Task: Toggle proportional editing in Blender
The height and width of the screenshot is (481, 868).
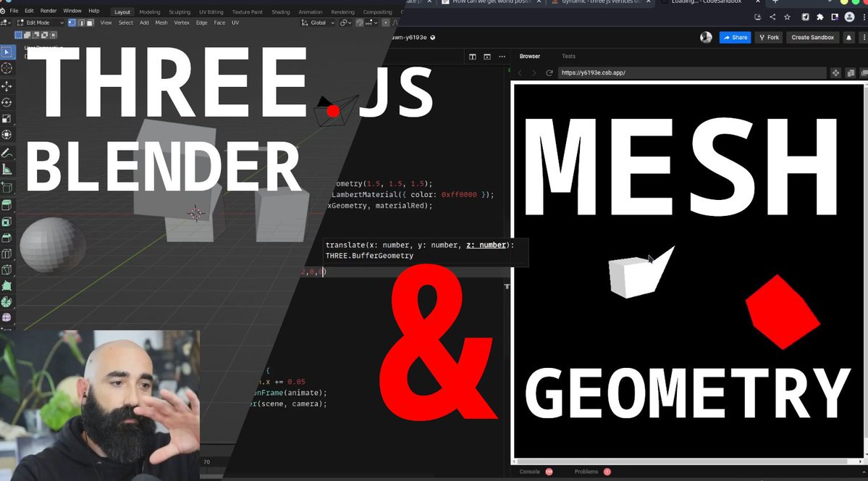Action: point(386,22)
